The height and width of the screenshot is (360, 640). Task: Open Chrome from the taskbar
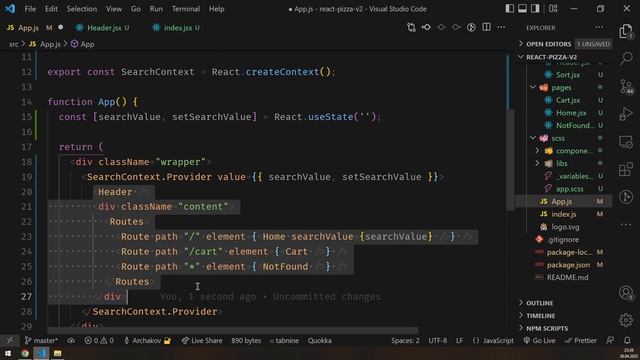pyautogui.click(x=25, y=353)
